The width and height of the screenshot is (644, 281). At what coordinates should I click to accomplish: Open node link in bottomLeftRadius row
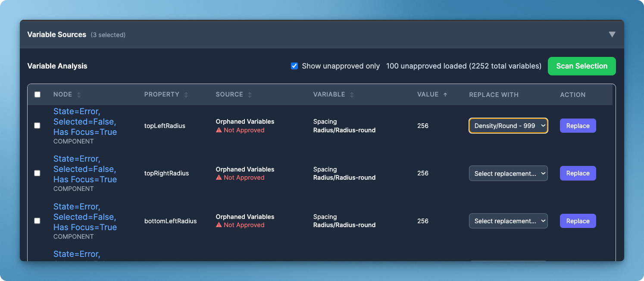point(85,217)
